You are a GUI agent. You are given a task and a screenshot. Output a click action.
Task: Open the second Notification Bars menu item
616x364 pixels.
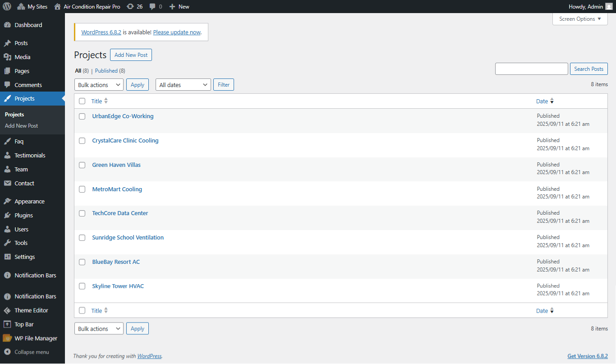pos(32,296)
